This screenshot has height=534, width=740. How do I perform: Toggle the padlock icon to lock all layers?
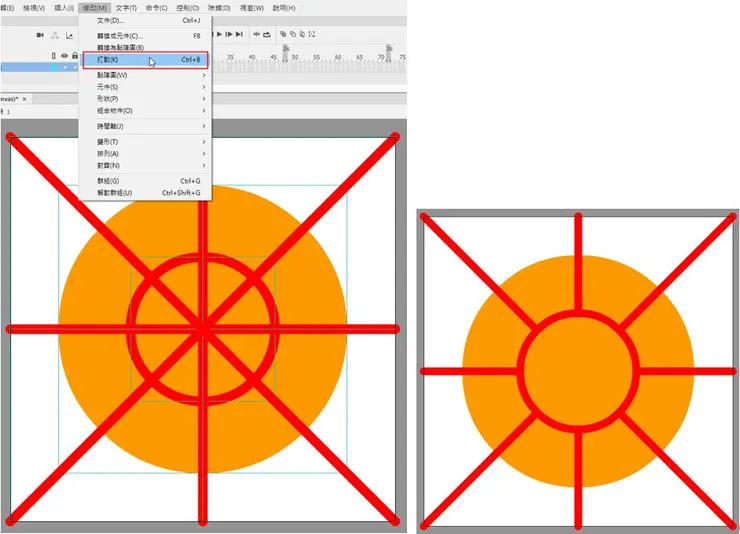click(75, 56)
